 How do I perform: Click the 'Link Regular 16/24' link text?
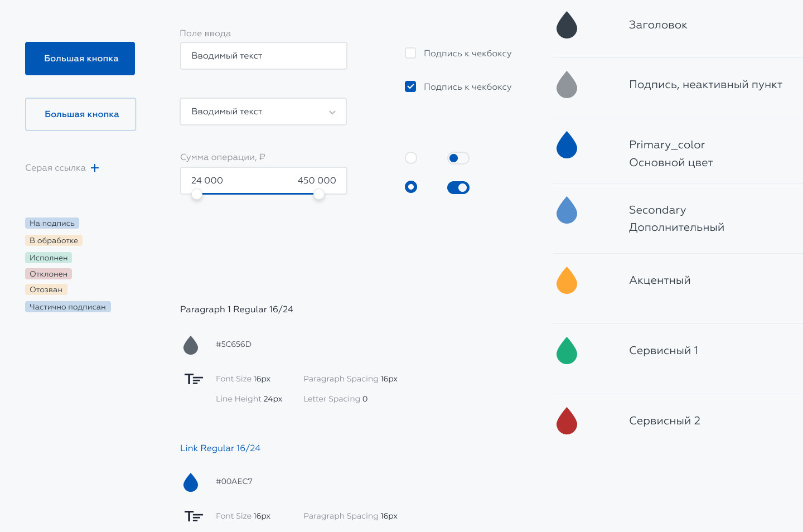pyautogui.click(x=220, y=448)
